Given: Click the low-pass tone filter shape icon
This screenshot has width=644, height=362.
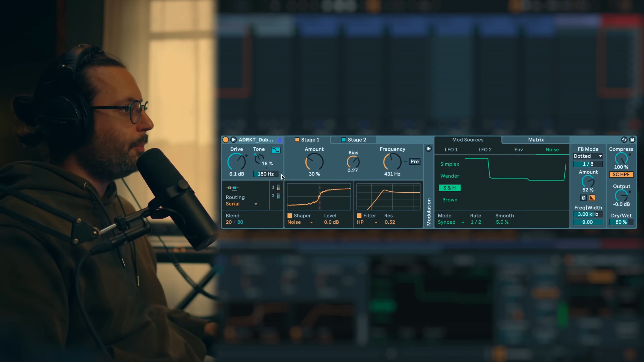Looking at the screenshot, I should (x=276, y=150).
